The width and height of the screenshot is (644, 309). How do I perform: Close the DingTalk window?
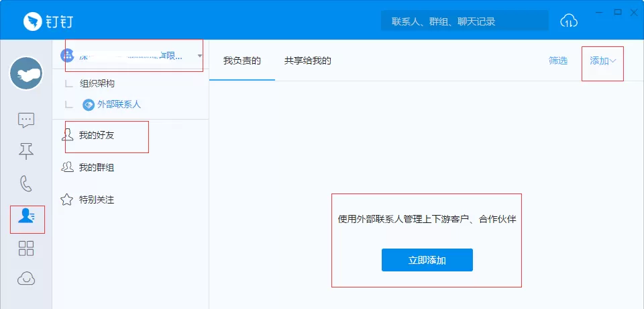click(x=634, y=12)
